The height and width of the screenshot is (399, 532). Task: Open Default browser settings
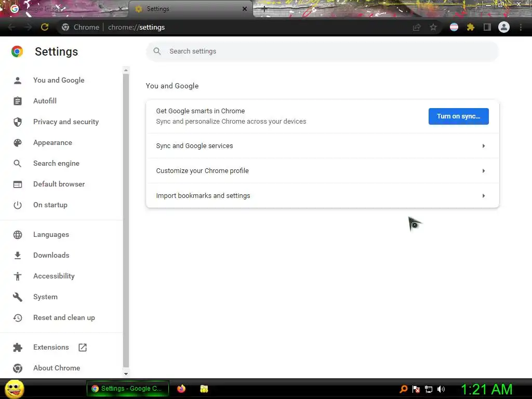(x=59, y=184)
